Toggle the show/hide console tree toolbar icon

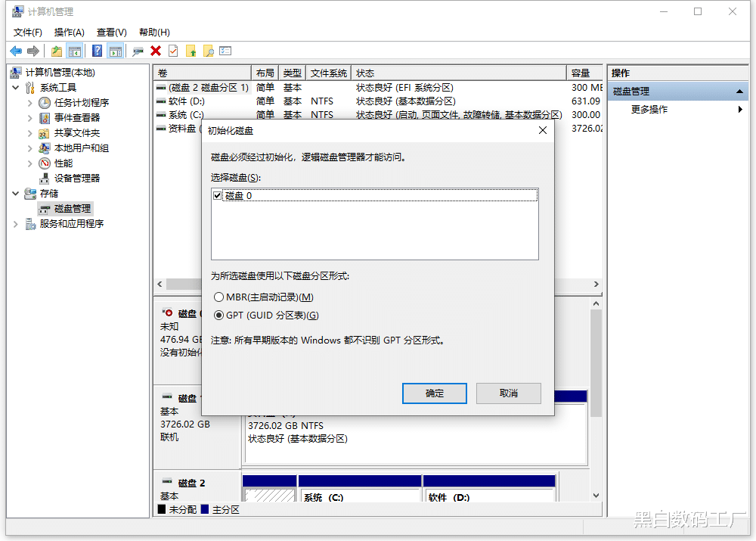75,50
